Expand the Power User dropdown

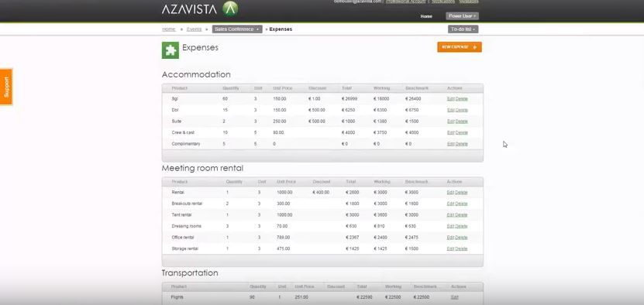[x=463, y=16]
